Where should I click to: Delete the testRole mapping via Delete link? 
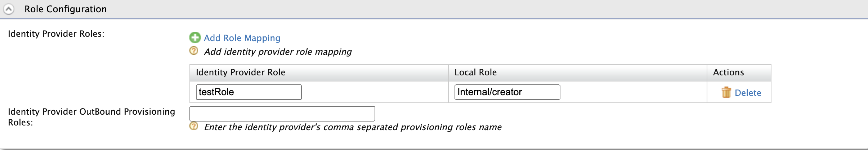tap(748, 93)
